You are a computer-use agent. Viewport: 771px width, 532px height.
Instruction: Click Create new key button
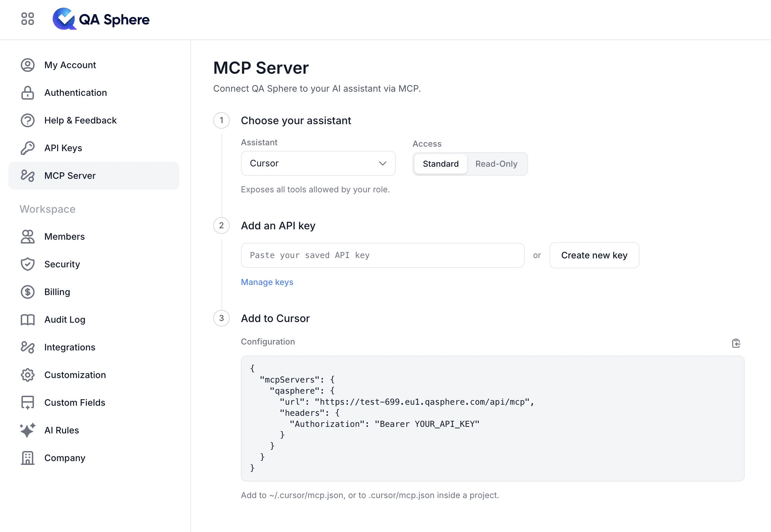[x=594, y=255]
